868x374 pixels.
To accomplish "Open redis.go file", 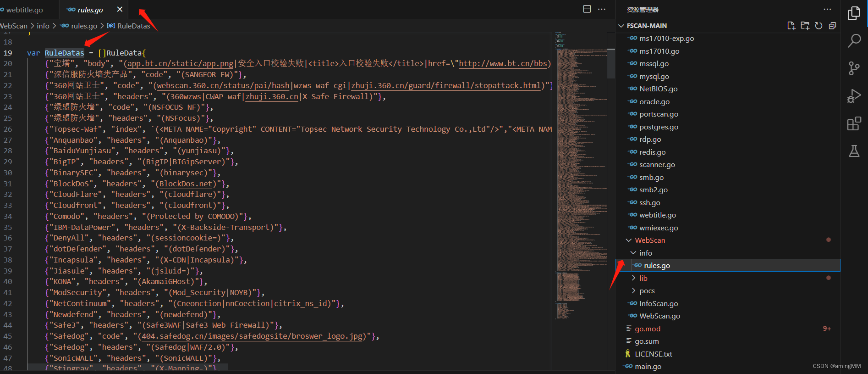I will [652, 152].
